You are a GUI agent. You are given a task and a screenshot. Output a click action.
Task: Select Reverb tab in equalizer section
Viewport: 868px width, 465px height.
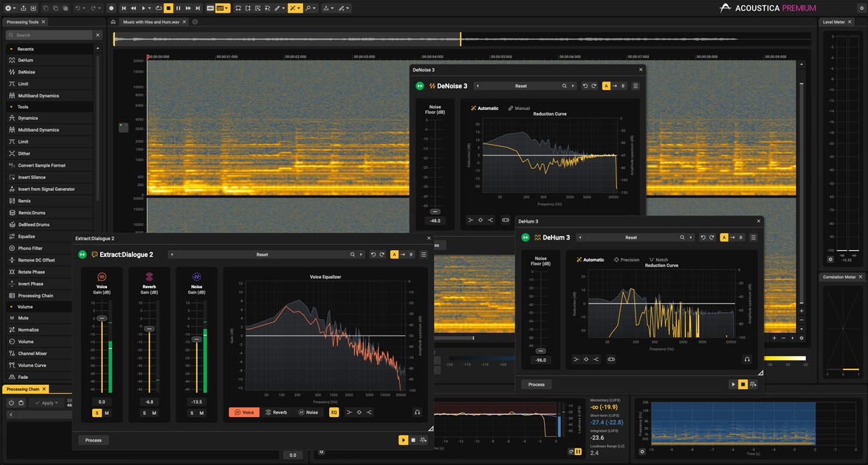coord(276,412)
